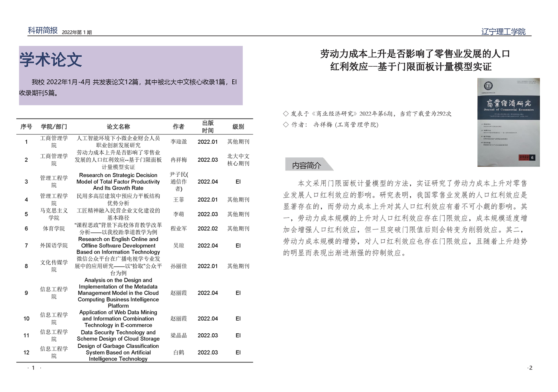Click the 学术论文 heading

(x=51, y=60)
